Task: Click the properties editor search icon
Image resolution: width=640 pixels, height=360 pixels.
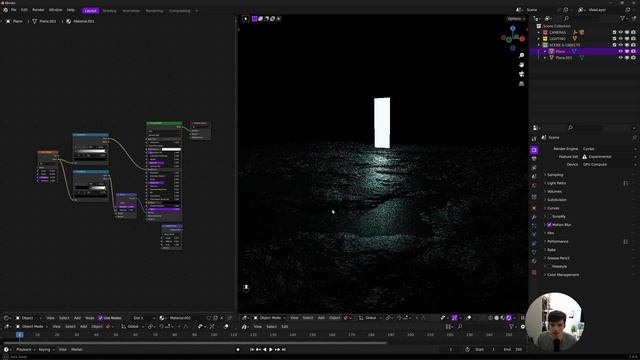Action: (x=570, y=128)
